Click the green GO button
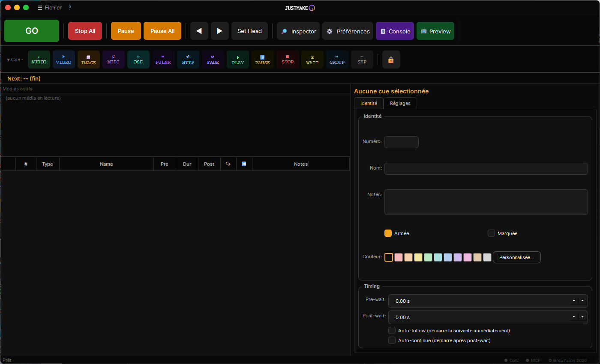Image resolution: width=600 pixels, height=364 pixels. (x=32, y=31)
